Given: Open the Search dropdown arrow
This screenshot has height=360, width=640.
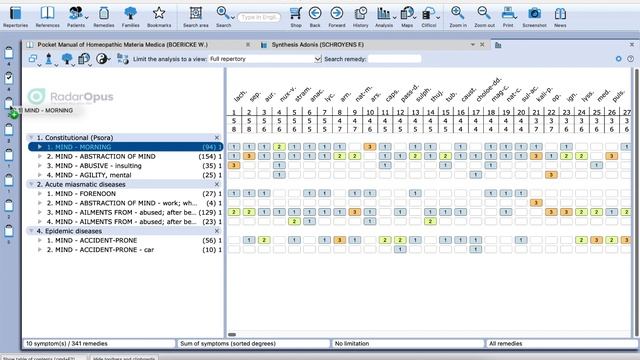Looking at the screenshot, I should coord(233,18).
